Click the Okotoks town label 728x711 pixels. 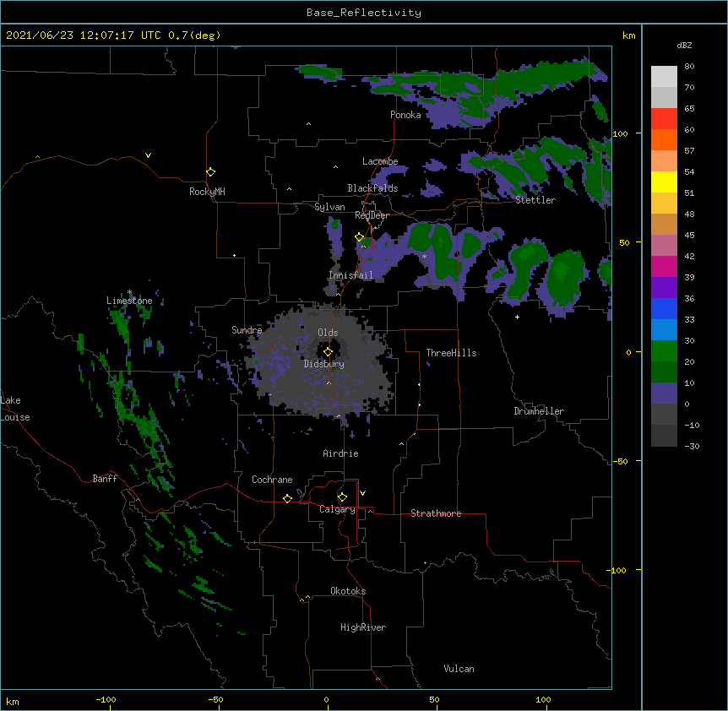tap(348, 591)
